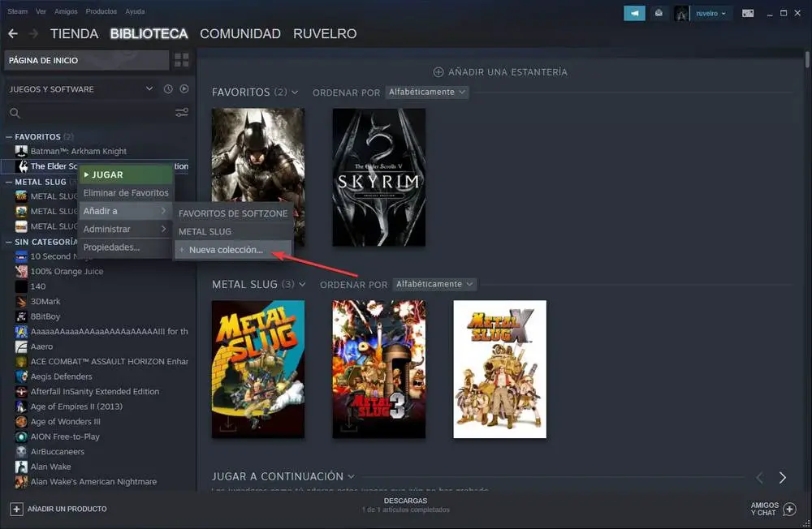Open the Descargas status area
This screenshot has height=529, width=812.
pyautogui.click(x=405, y=505)
